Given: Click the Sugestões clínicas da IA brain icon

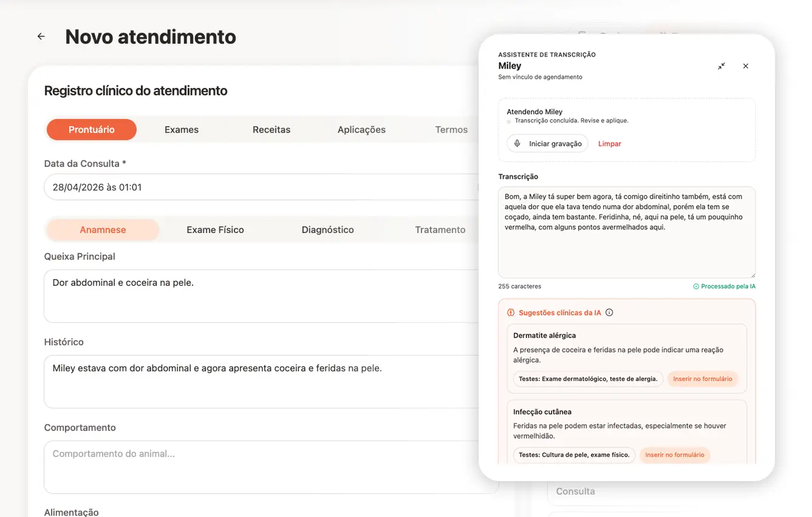Looking at the screenshot, I should tap(511, 313).
